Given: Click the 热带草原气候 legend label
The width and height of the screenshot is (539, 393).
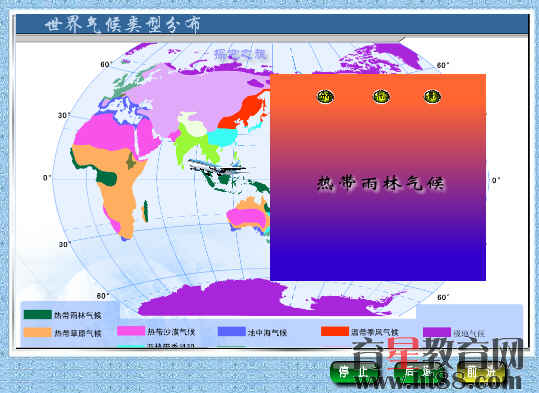Looking at the screenshot, I should [x=78, y=333].
